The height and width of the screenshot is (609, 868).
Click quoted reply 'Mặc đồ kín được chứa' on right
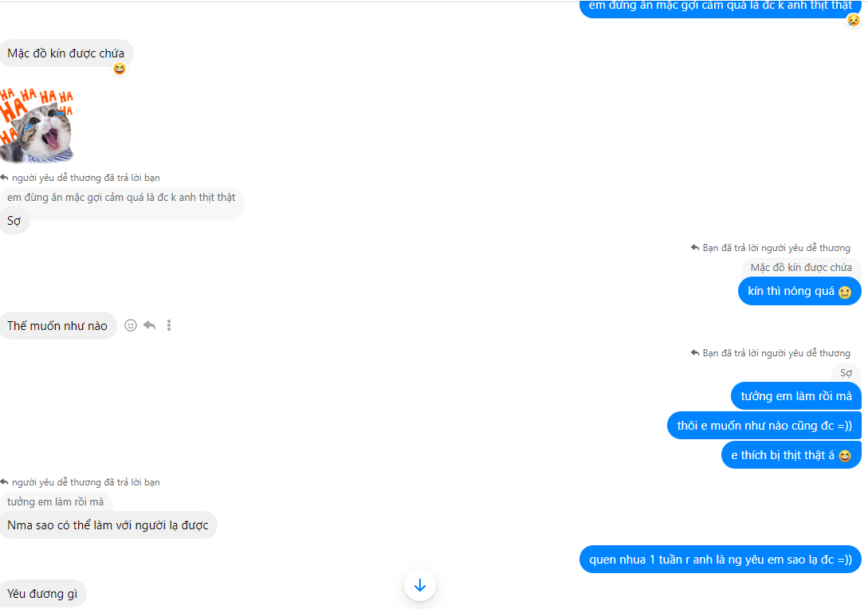(x=801, y=267)
